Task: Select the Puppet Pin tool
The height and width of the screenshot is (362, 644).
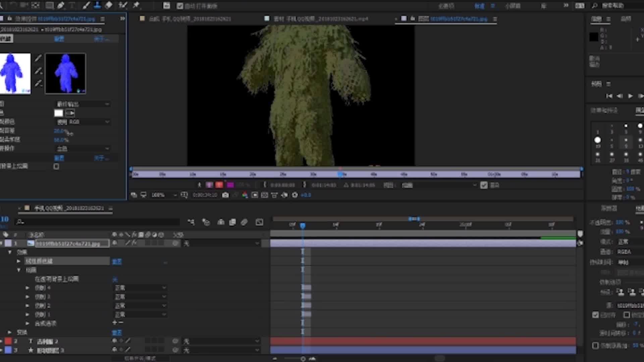Action: coord(136,5)
